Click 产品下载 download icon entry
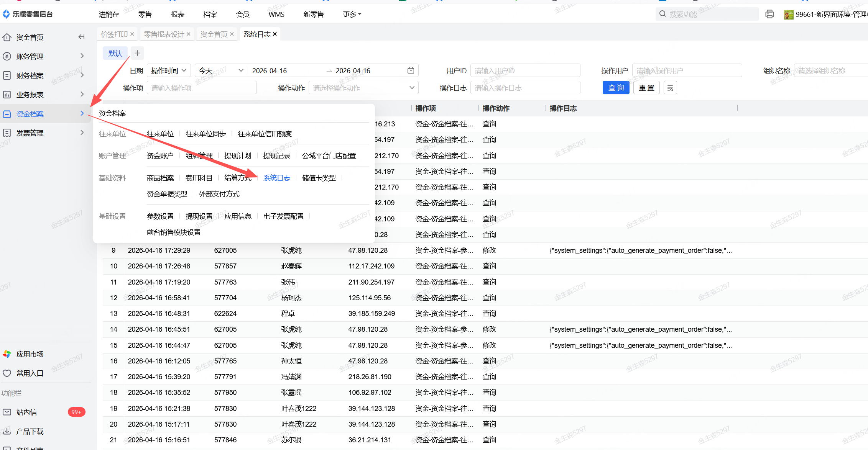This screenshot has height=450, width=868. [30, 431]
